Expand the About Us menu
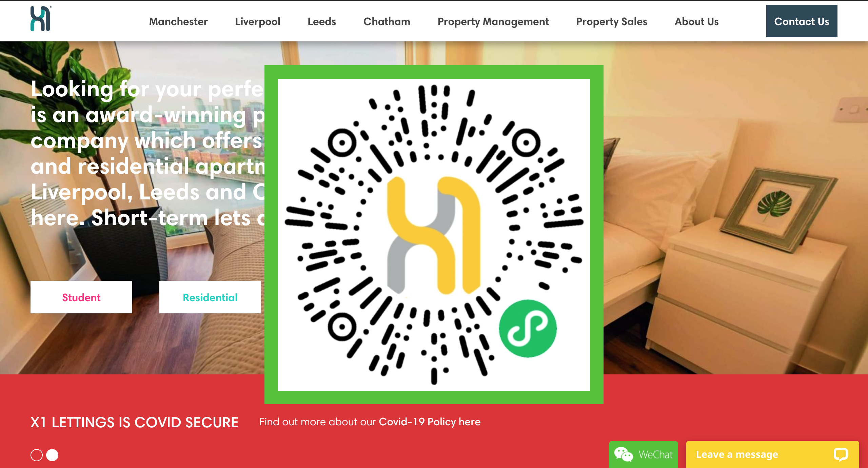This screenshot has height=468, width=868. pyautogui.click(x=697, y=22)
